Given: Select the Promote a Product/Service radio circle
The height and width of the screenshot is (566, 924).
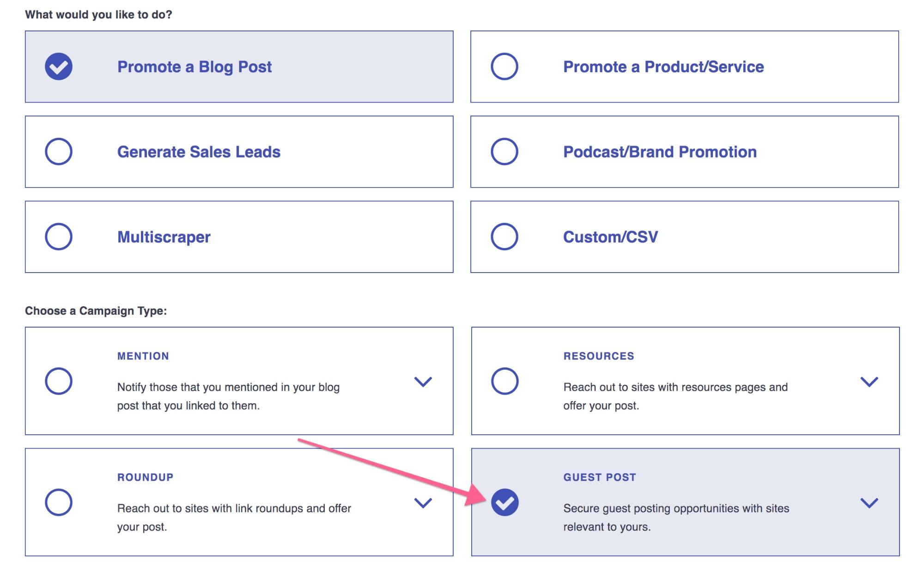Looking at the screenshot, I should (x=504, y=67).
